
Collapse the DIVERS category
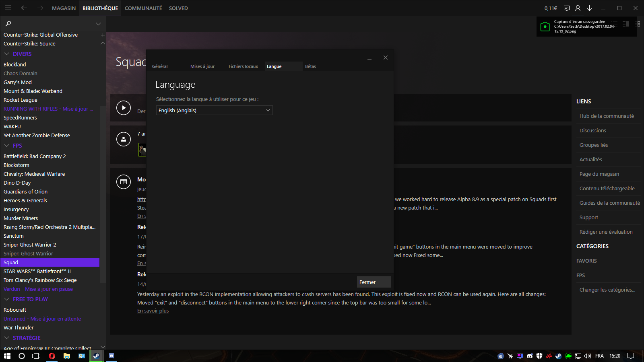(x=6, y=54)
